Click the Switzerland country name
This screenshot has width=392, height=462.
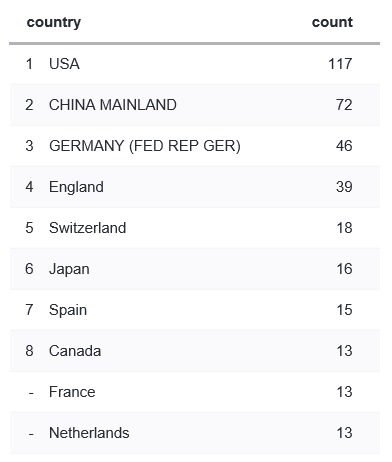pos(87,228)
